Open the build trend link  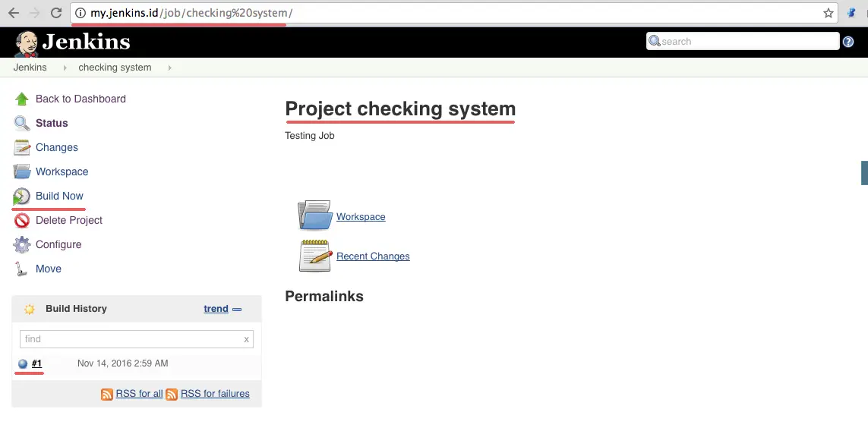click(x=216, y=309)
